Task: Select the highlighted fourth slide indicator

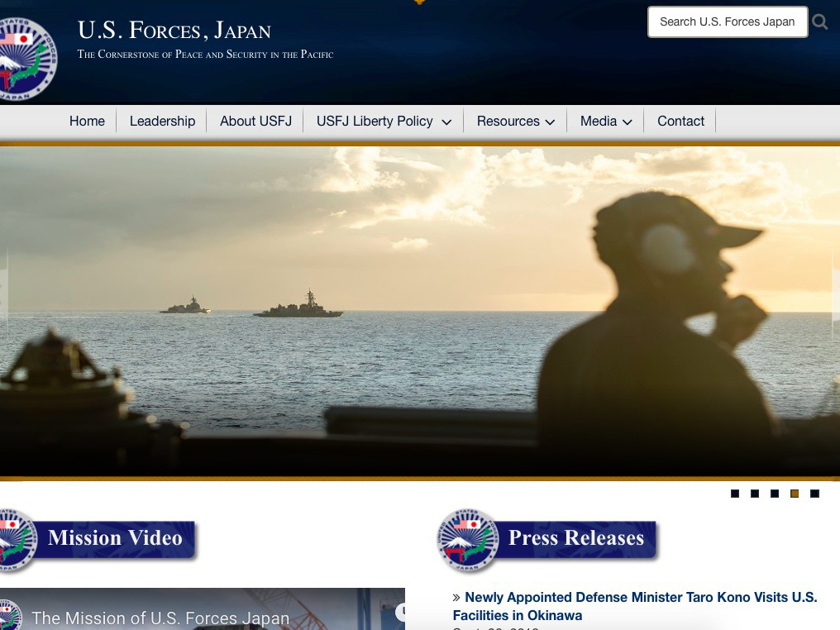Action: tap(795, 494)
